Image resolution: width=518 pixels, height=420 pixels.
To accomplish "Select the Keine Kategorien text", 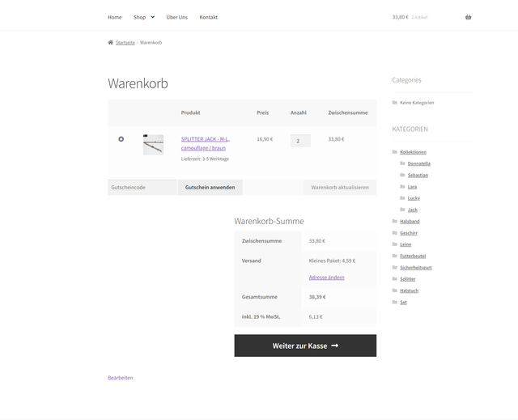I will point(417,103).
